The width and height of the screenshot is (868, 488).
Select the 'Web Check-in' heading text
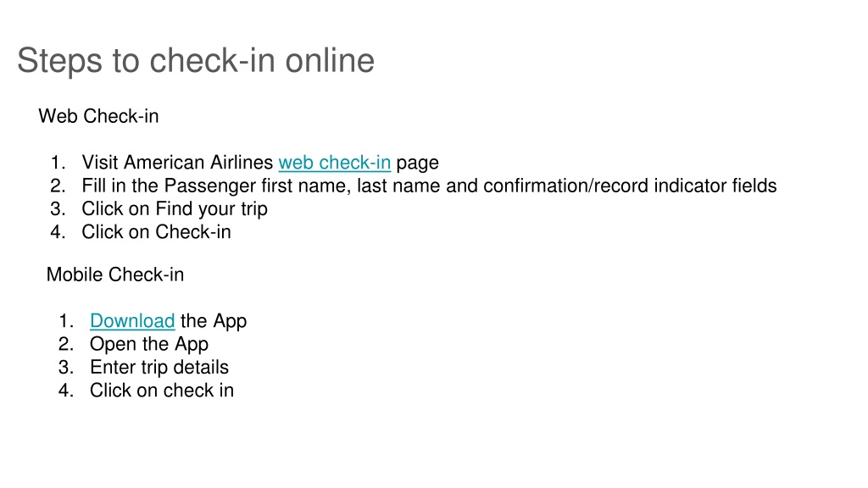98,116
